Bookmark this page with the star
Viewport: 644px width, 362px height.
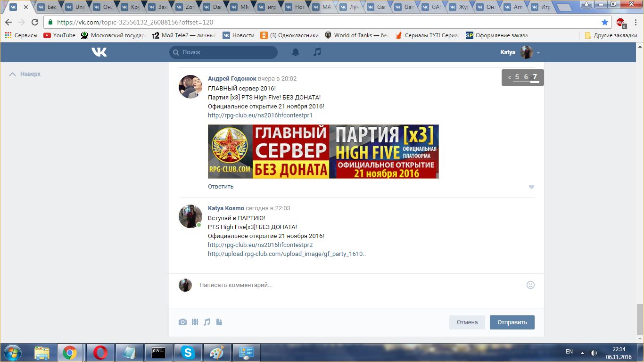pos(605,22)
